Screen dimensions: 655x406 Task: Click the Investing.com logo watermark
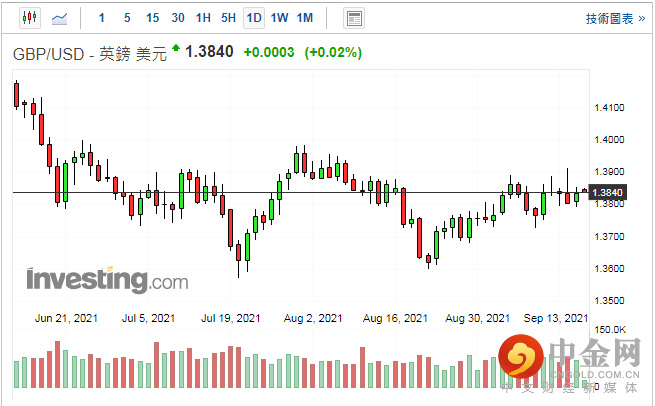[107, 279]
